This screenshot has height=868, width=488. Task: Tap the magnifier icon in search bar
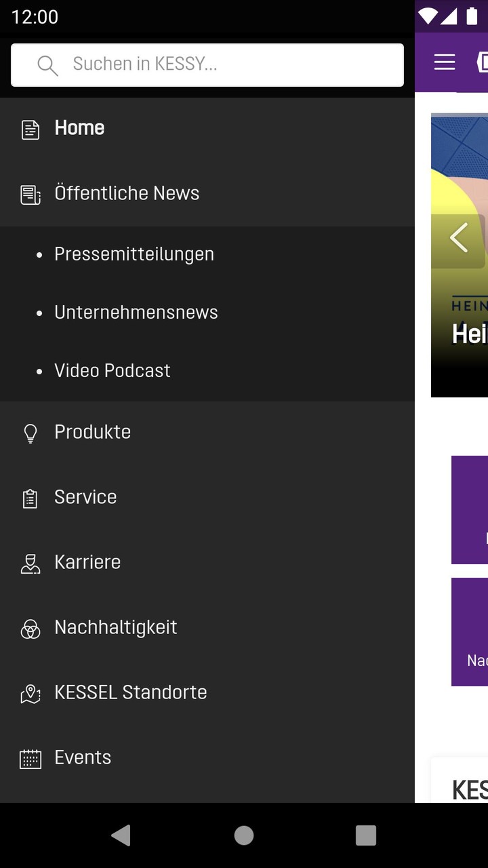pyautogui.click(x=47, y=65)
